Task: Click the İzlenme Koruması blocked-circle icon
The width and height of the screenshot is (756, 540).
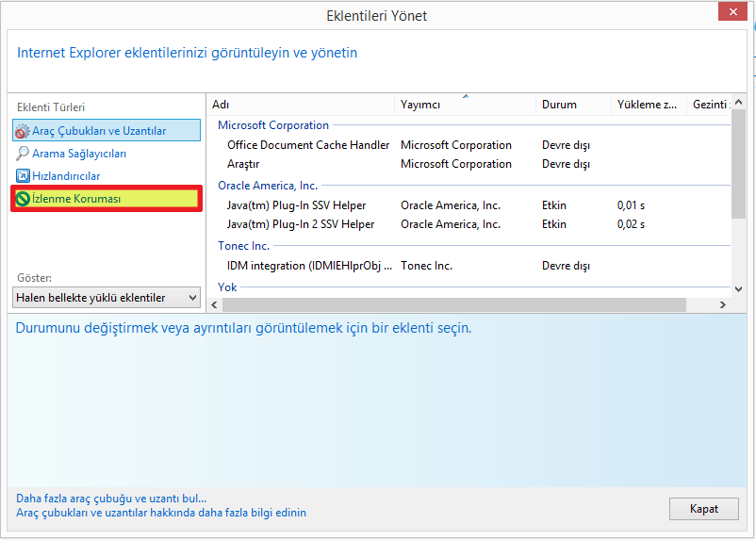Action: (x=23, y=199)
